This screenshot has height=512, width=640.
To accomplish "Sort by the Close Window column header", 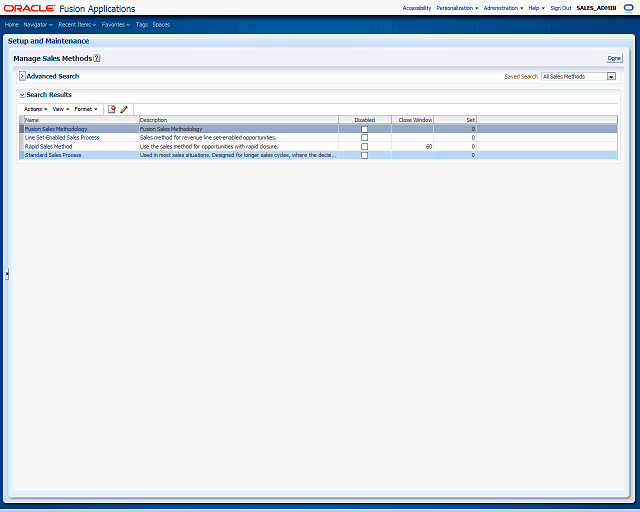I will coord(413,120).
